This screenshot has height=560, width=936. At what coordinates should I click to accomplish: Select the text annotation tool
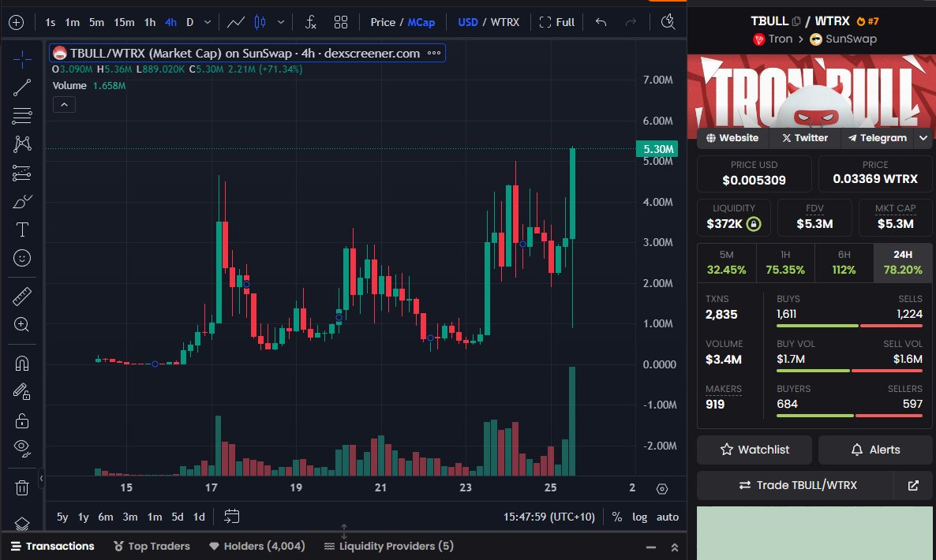(22, 230)
